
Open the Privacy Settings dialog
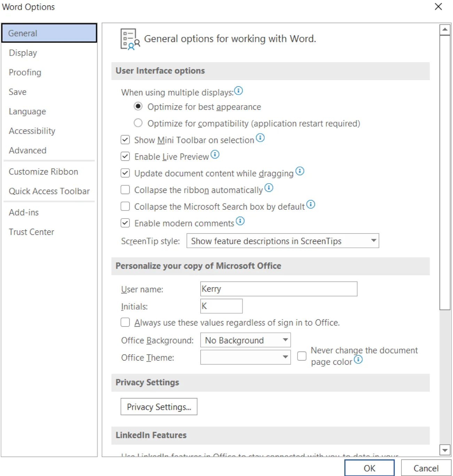point(158,407)
